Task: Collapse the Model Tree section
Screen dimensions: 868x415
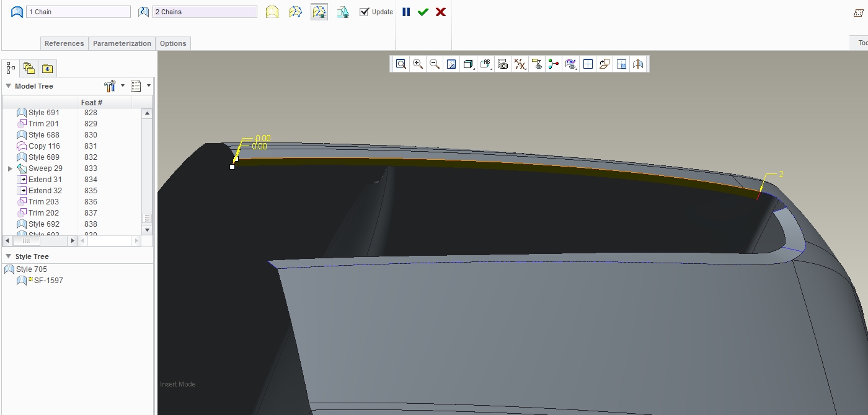Action: tap(9, 86)
